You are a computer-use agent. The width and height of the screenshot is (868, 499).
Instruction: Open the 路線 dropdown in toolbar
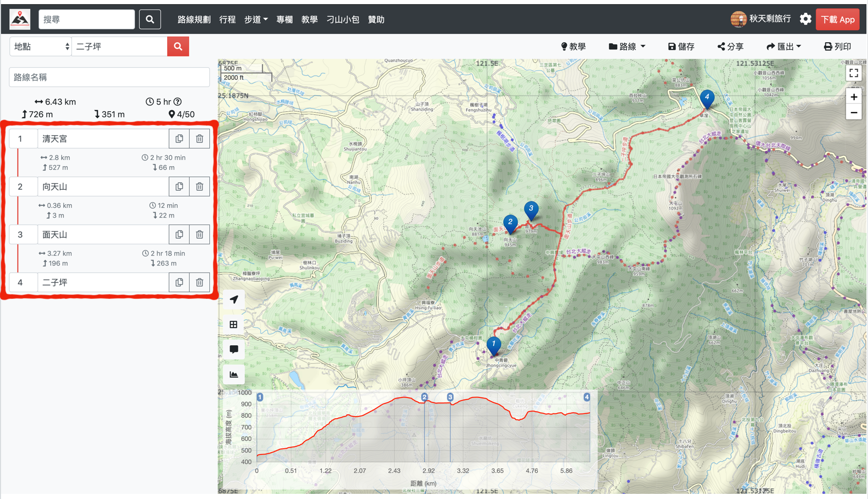627,47
